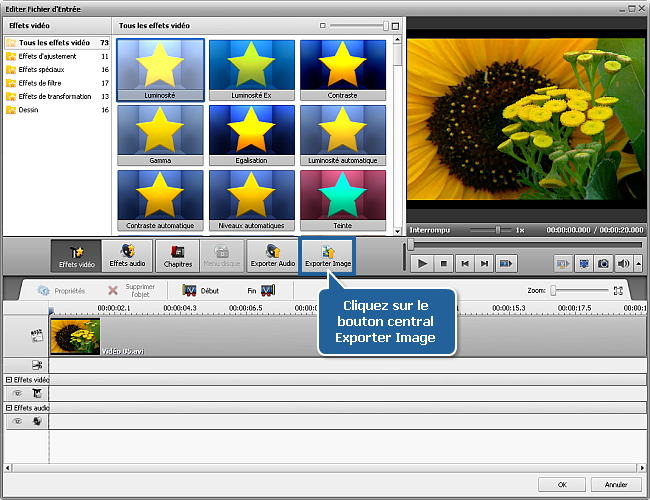This screenshot has width=650, height=500.
Task: Expand the volume dropdown arrow
Action: pos(637,263)
